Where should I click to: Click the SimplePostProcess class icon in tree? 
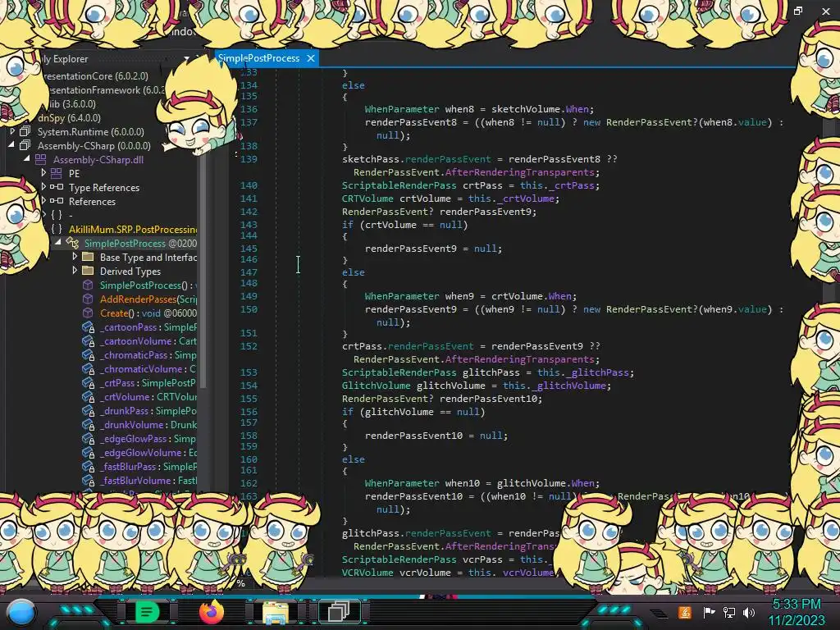(72, 243)
